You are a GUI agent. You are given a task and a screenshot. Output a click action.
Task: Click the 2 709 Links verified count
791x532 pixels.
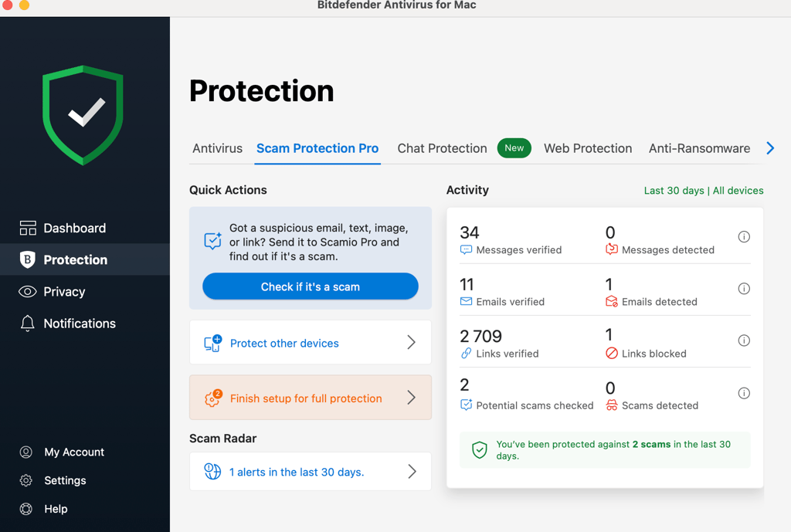[480, 336]
